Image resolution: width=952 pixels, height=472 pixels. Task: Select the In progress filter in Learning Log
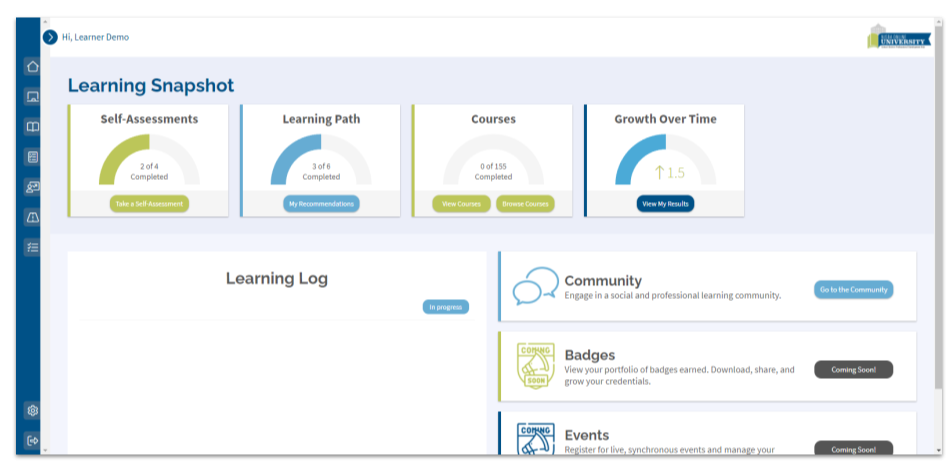tap(446, 307)
